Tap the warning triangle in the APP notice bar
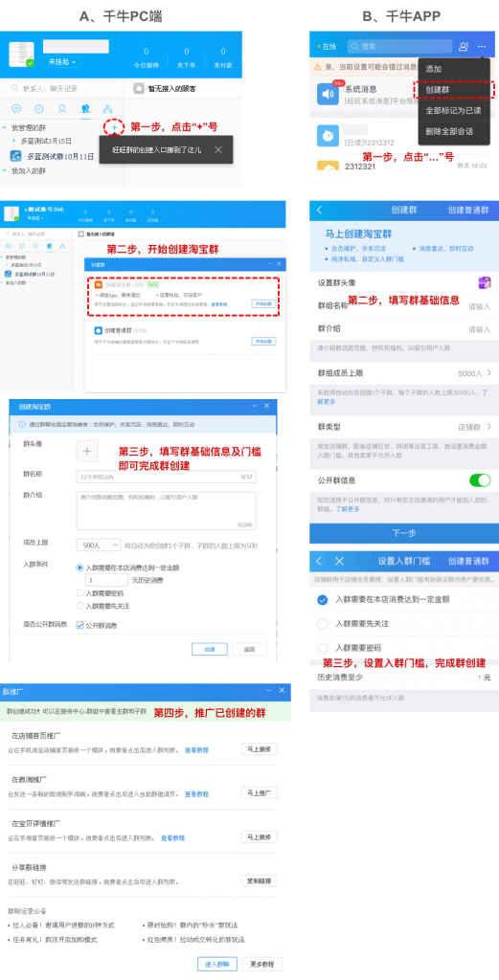The height and width of the screenshot is (980, 499). click(x=318, y=66)
